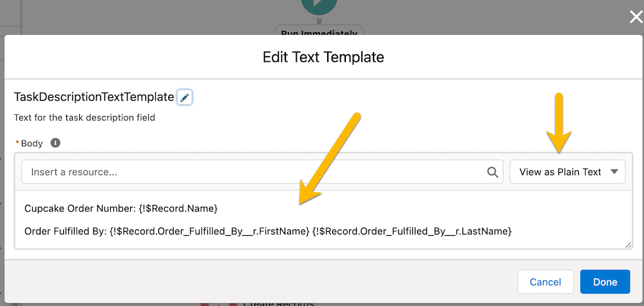This screenshot has width=644, height=306.
Task: Click the info icon next to Body
Action: point(55,143)
